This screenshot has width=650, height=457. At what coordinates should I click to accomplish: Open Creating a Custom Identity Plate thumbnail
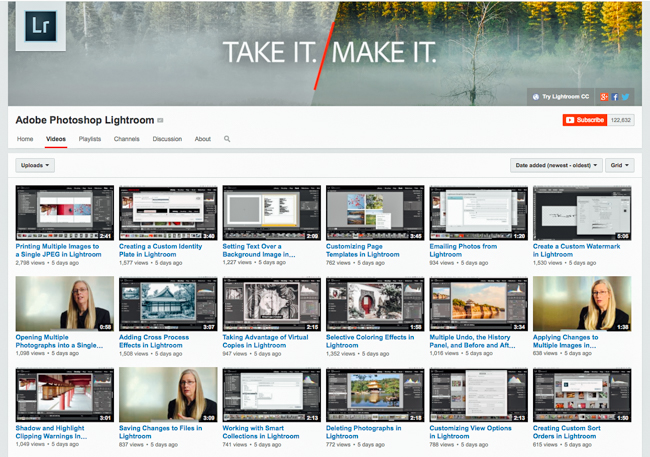pyautogui.click(x=168, y=213)
